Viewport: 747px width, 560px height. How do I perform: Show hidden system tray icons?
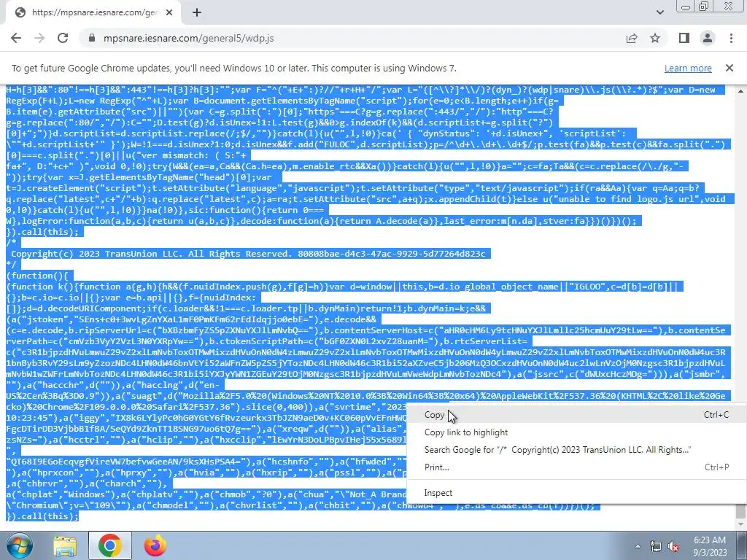(638, 546)
